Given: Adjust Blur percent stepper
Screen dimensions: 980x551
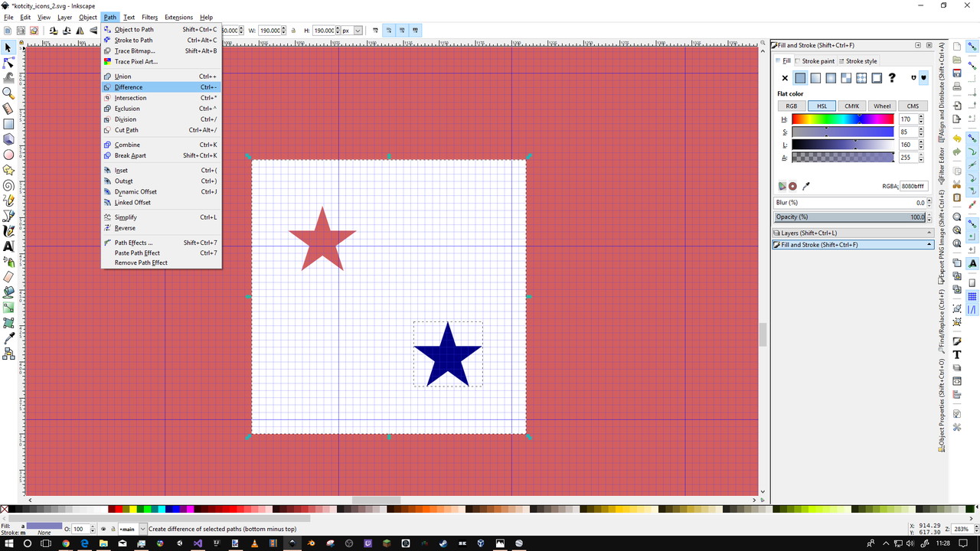Looking at the screenshot, I should (x=929, y=203).
